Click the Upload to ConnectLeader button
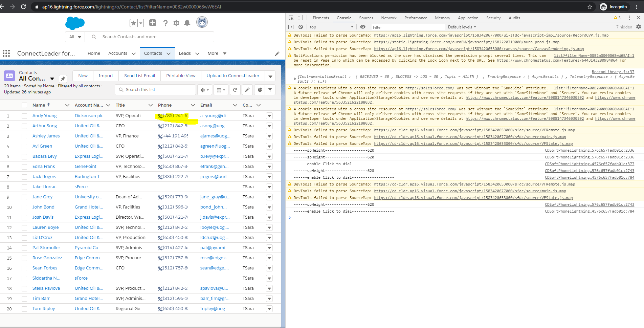Viewport: 644px width, 328px height. (x=233, y=76)
